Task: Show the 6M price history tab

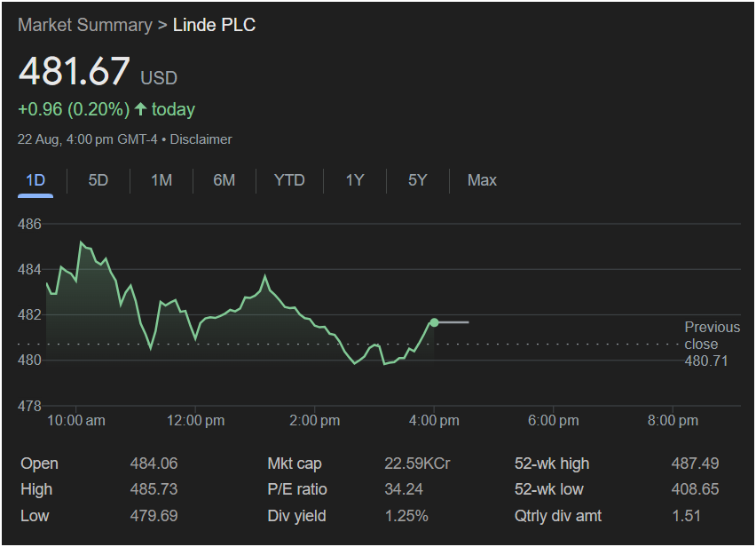Action: coord(224,180)
